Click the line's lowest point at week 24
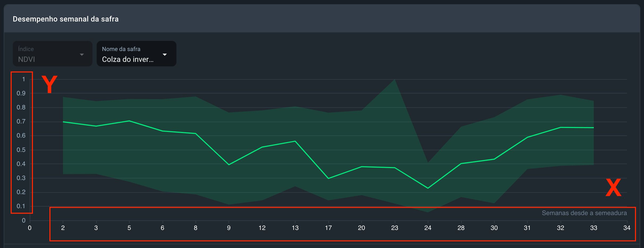 pyautogui.click(x=428, y=188)
